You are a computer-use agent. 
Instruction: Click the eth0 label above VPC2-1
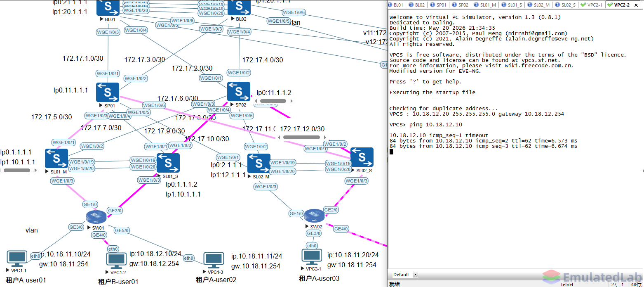312,246
